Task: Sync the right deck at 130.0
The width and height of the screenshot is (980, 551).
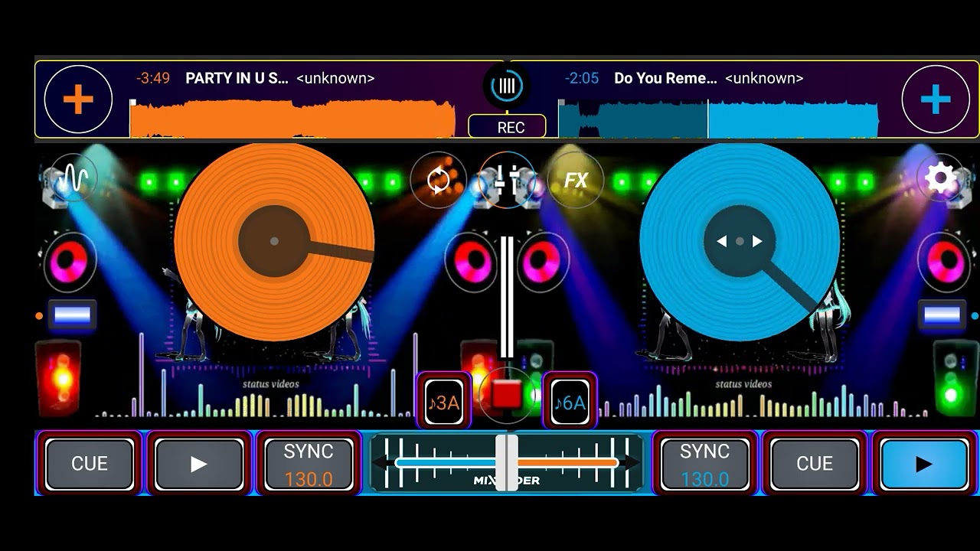Action: coord(705,464)
